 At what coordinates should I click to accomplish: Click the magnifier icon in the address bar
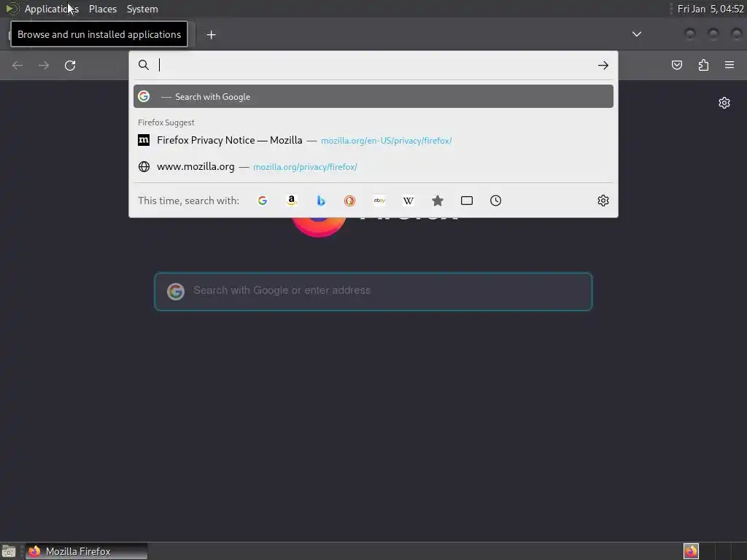coord(144,65)
